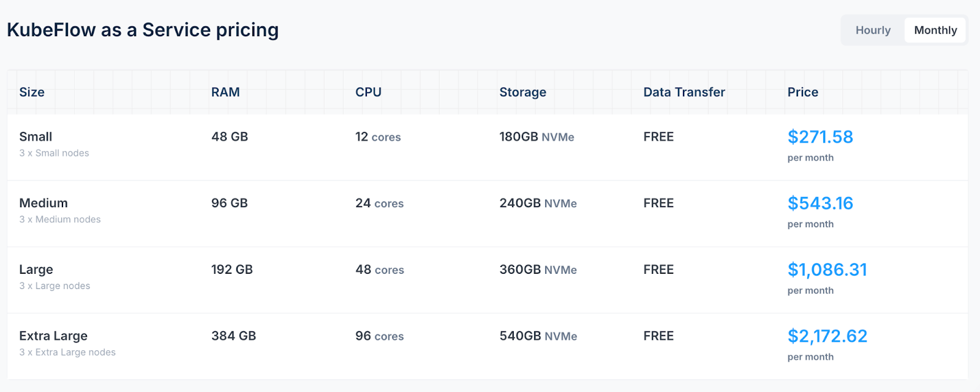Click the Data Transfer column header
This screenshot has width=980, height=392.
tap(684, 92)
